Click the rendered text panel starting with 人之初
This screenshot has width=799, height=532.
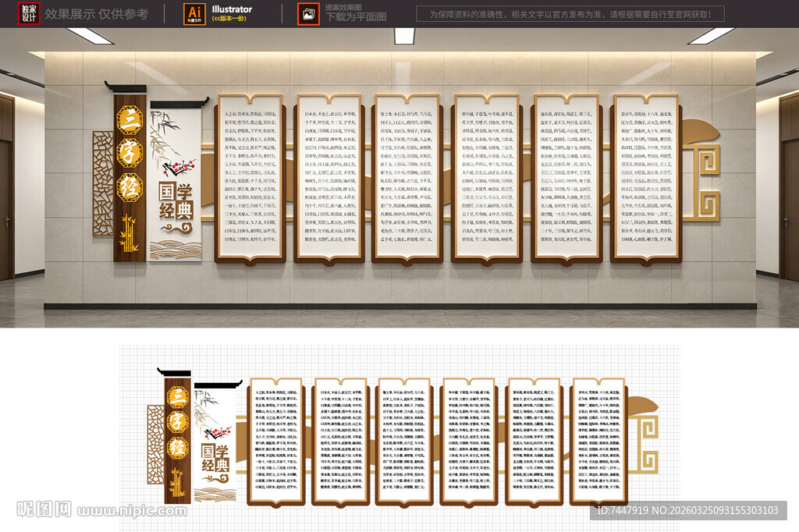pos(247,177)
